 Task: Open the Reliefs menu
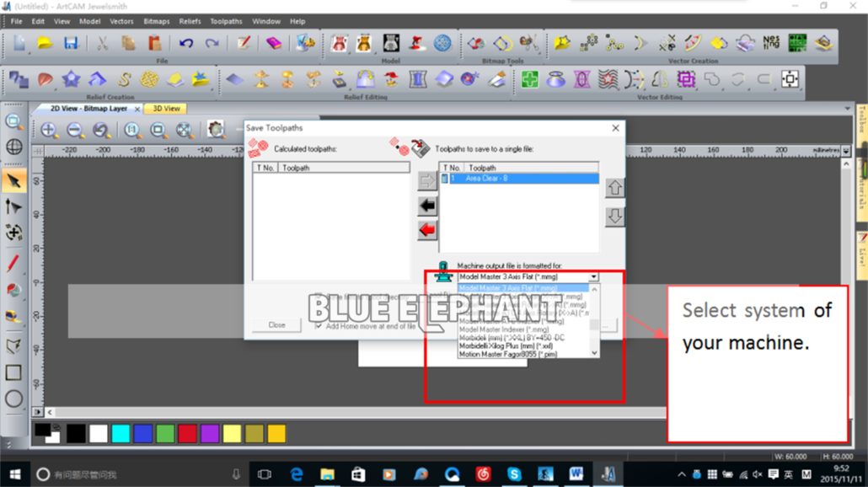(x=190, y=21)
